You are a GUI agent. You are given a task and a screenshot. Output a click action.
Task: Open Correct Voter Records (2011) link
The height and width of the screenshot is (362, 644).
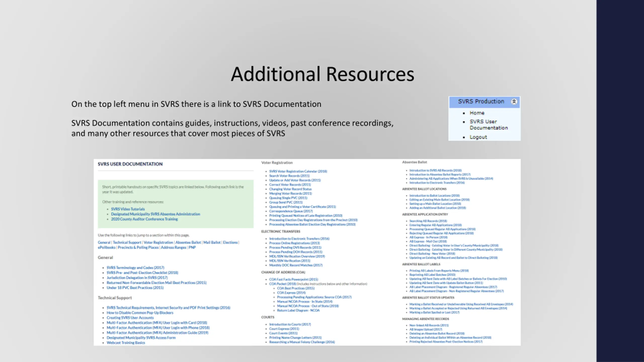290,185
